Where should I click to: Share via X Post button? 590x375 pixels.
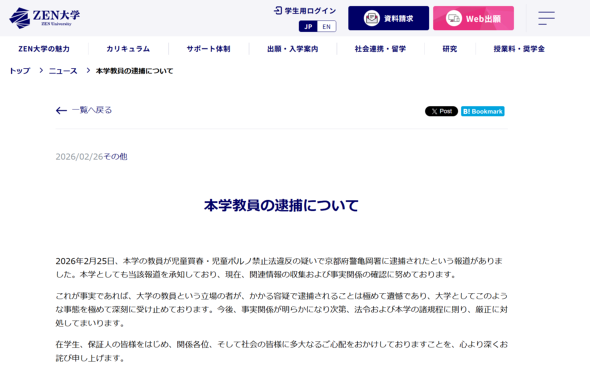(441, 111)
